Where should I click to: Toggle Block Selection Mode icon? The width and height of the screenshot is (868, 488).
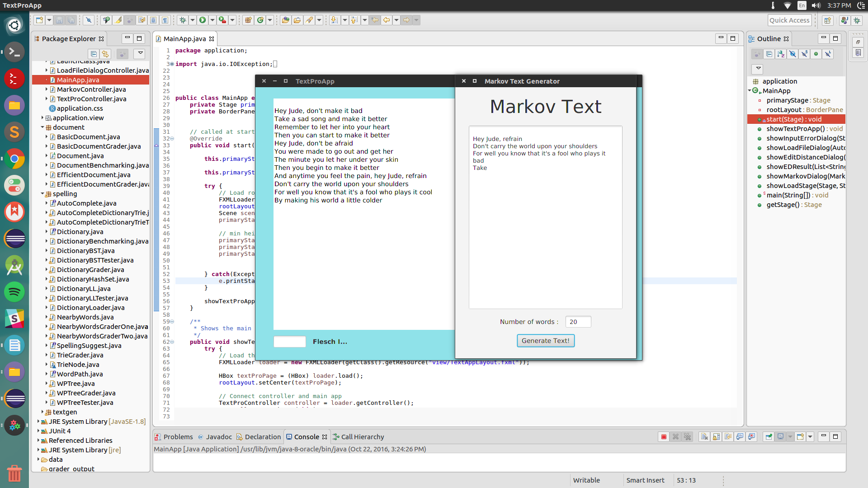tap(154, 20)
